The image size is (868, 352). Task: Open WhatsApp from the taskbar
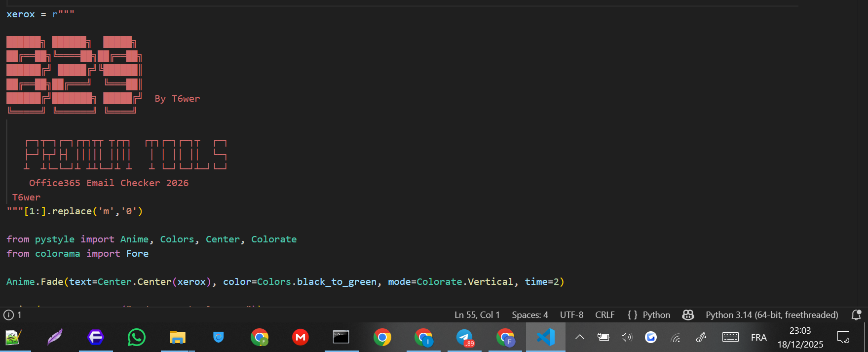[137, 338]
